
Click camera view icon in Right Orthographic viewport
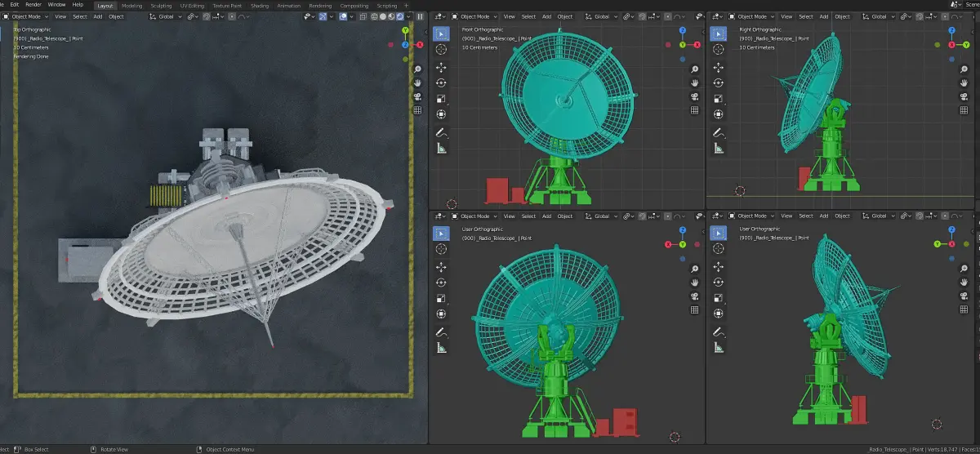(964, 96)
